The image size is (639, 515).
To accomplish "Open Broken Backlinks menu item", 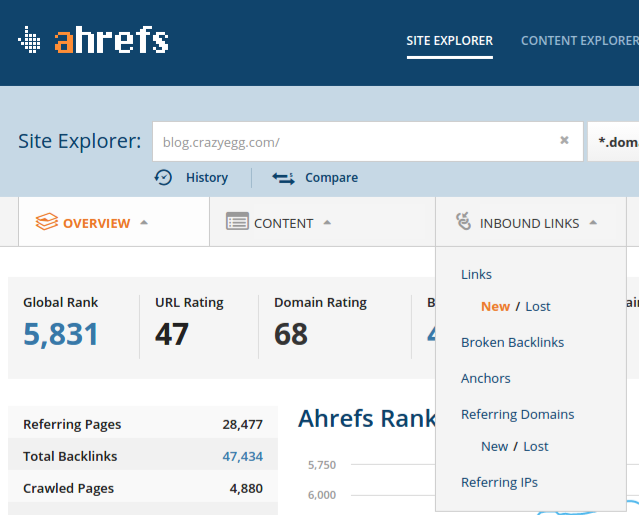I will (512, 343).
